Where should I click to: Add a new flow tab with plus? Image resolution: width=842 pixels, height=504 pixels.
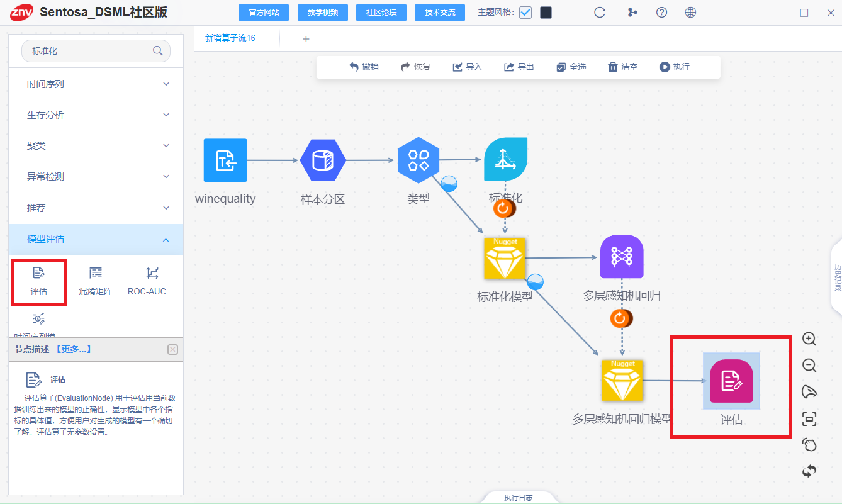306,38
